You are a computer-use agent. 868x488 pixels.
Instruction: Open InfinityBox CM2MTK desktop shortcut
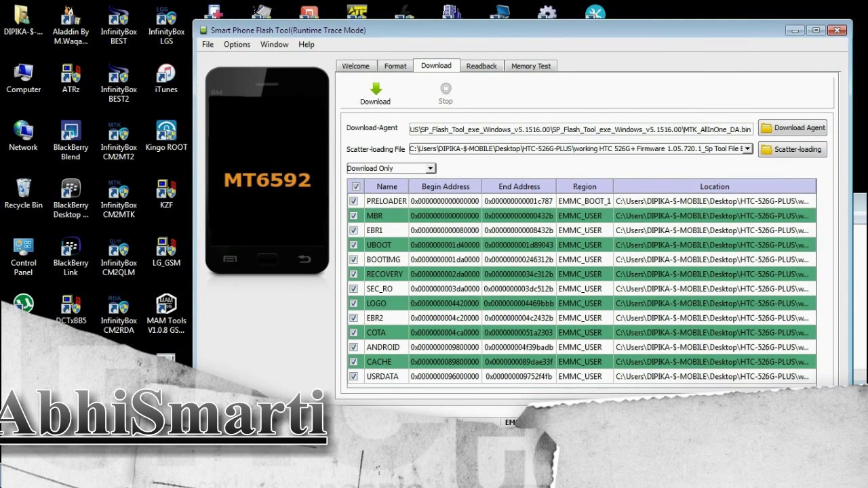(119, 198)
